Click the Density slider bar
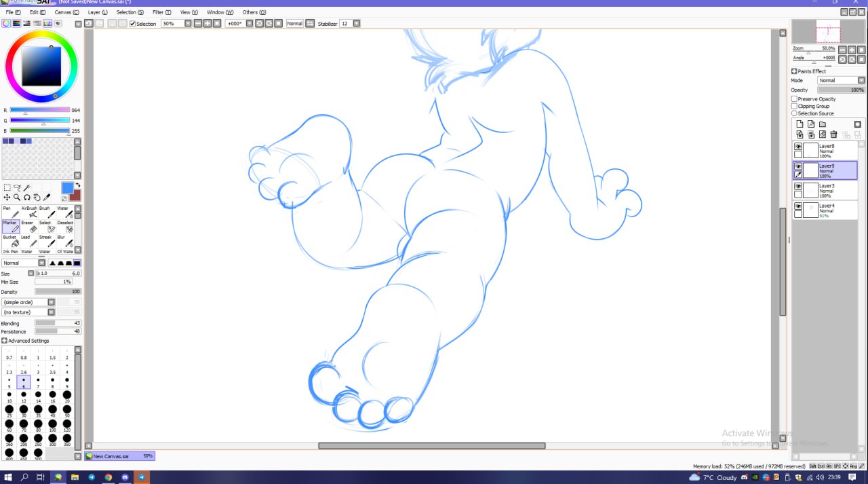The image size is (868, 484). (x=58, y=292)
